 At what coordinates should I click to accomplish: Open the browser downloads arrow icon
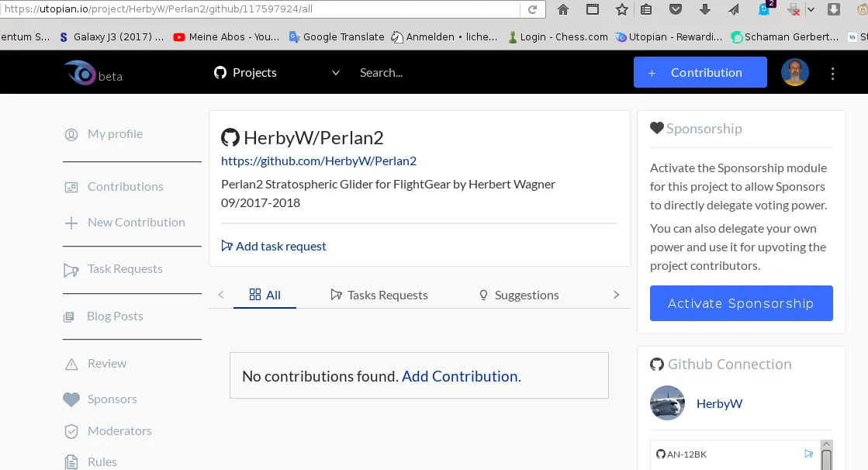704,9
